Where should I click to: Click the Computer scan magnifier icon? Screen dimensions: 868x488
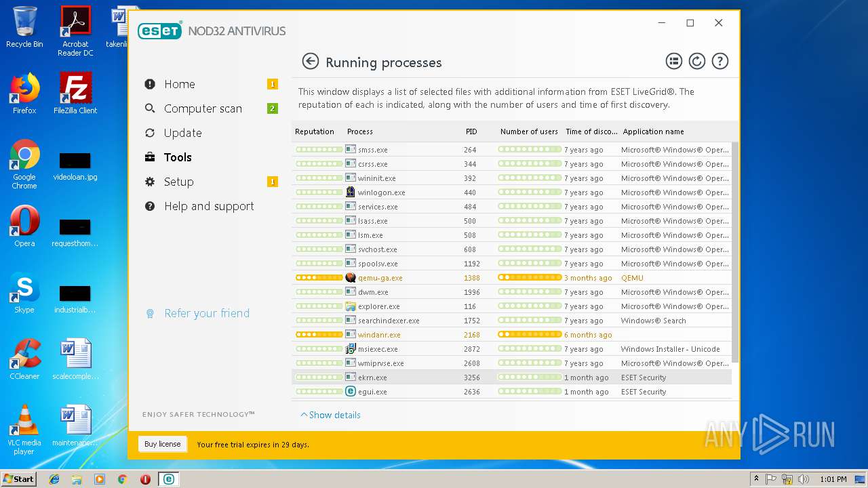click(x=150, y=108)
